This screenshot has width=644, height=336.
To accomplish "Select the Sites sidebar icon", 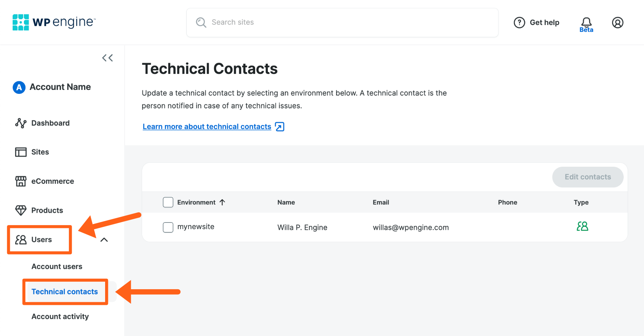I will [21, 152].
